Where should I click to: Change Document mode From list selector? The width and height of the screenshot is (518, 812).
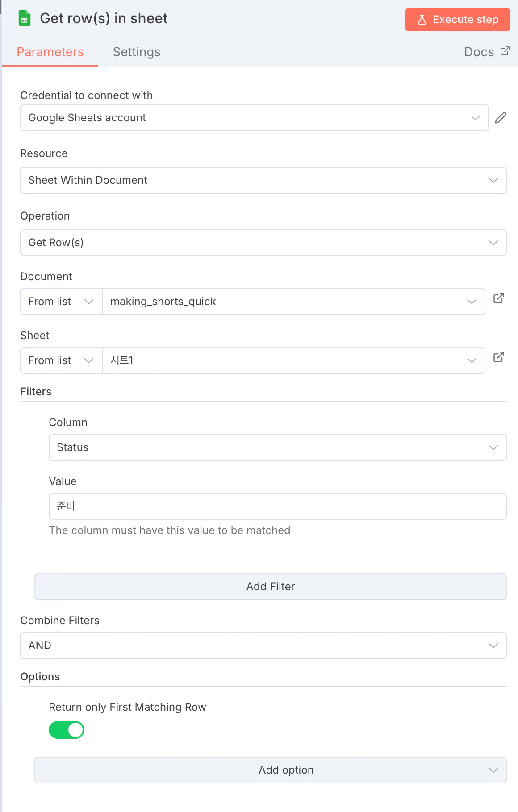[61, 302]
